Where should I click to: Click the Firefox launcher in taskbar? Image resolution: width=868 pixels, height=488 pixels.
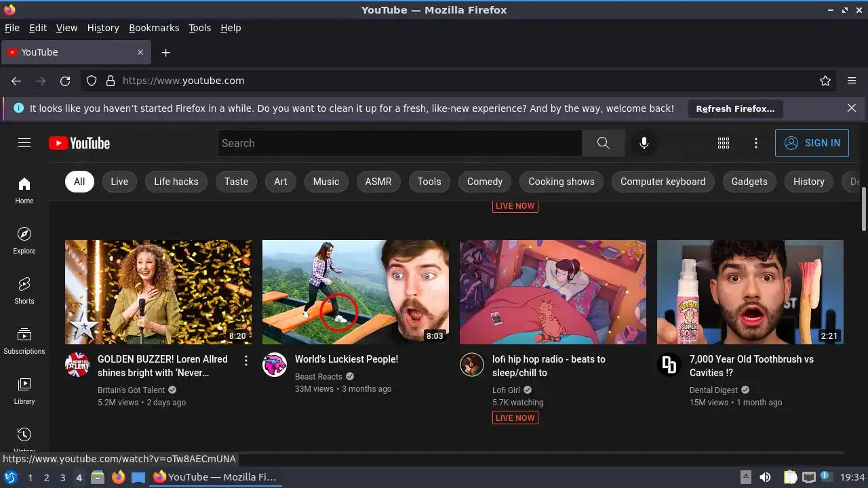click(x=119, y=477)
